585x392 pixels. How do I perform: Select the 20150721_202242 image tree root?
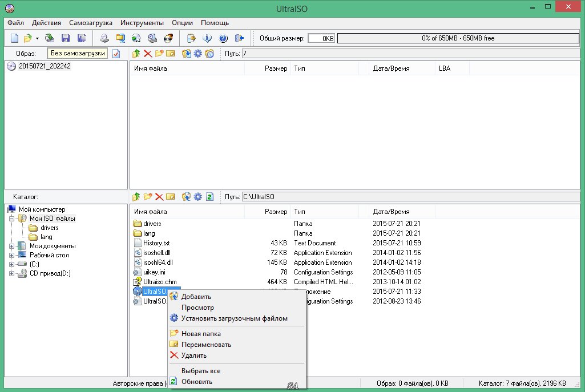click(x=45, y=66)
